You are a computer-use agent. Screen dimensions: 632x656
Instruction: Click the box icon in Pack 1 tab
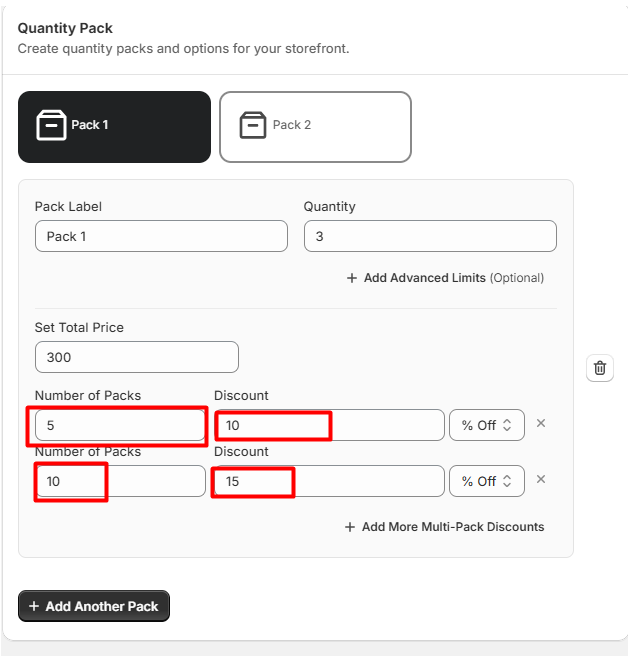click(x=51, y=125)
